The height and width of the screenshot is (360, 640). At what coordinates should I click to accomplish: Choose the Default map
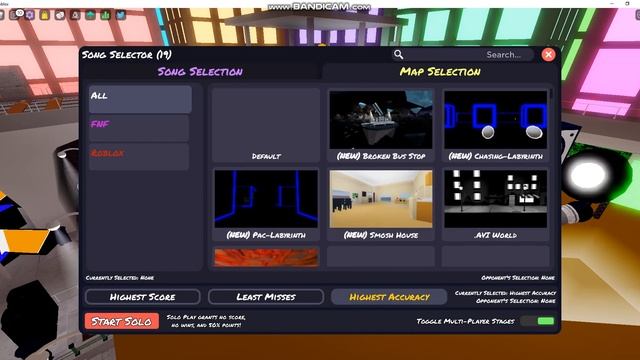click(266, 125)
